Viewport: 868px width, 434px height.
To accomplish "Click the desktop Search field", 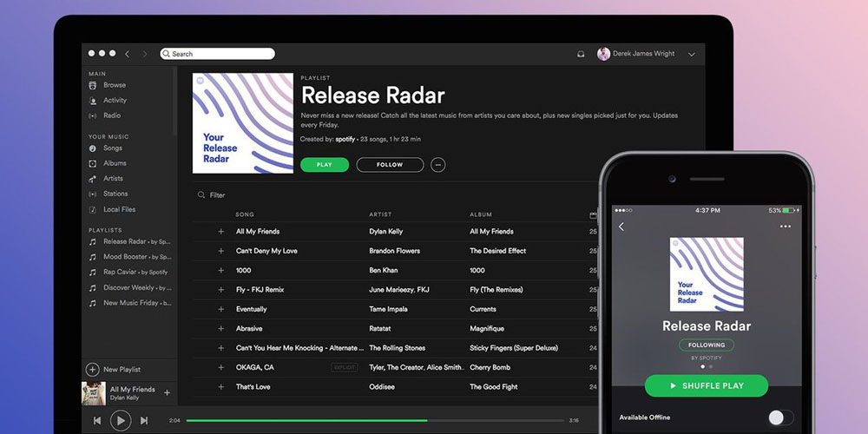I will tap(218, 54).
